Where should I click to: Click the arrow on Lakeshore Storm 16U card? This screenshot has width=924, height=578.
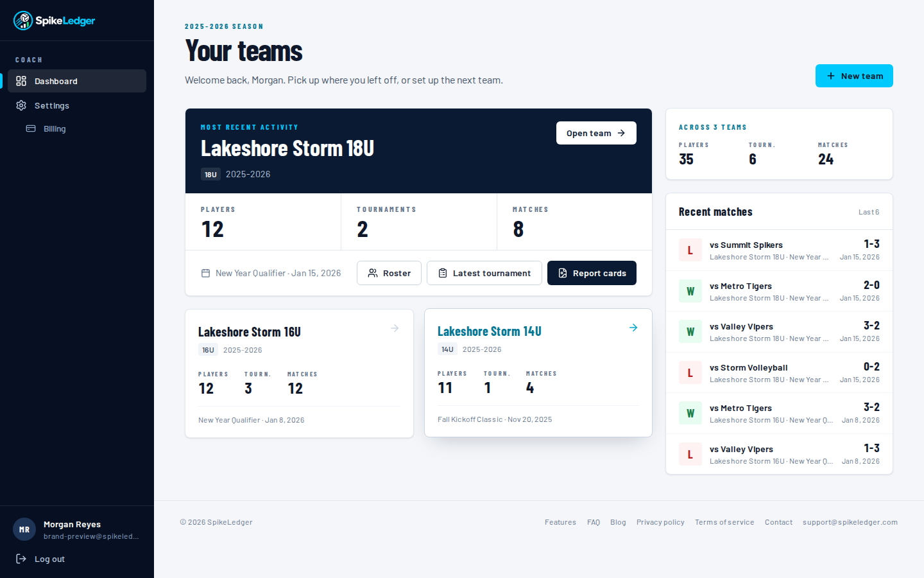point(395,328)
